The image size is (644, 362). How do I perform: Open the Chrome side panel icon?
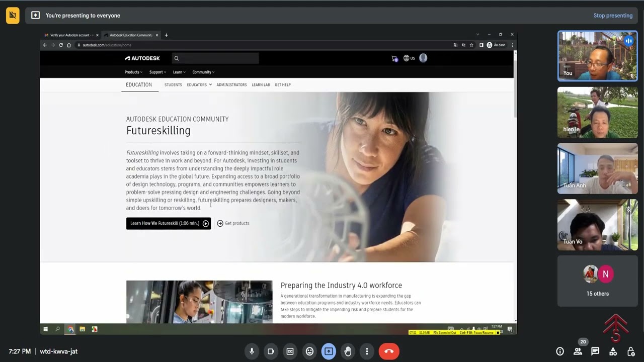[x=481, y=45]
